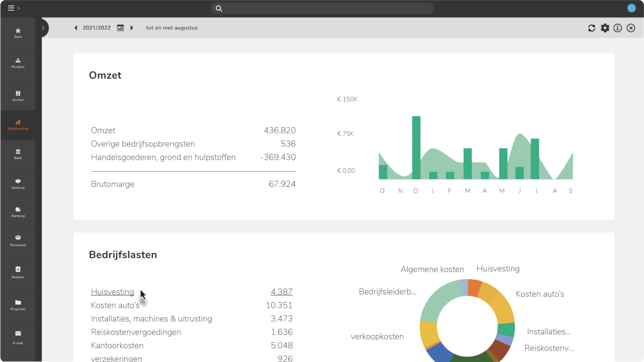Go to Verkoop via its sidebar icon
This screenshot has height=362, width=644.
pos(18,183)
